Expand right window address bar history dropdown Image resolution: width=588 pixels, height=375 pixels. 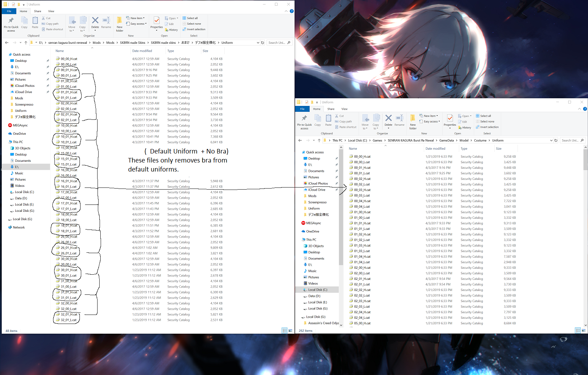[551, 140]
